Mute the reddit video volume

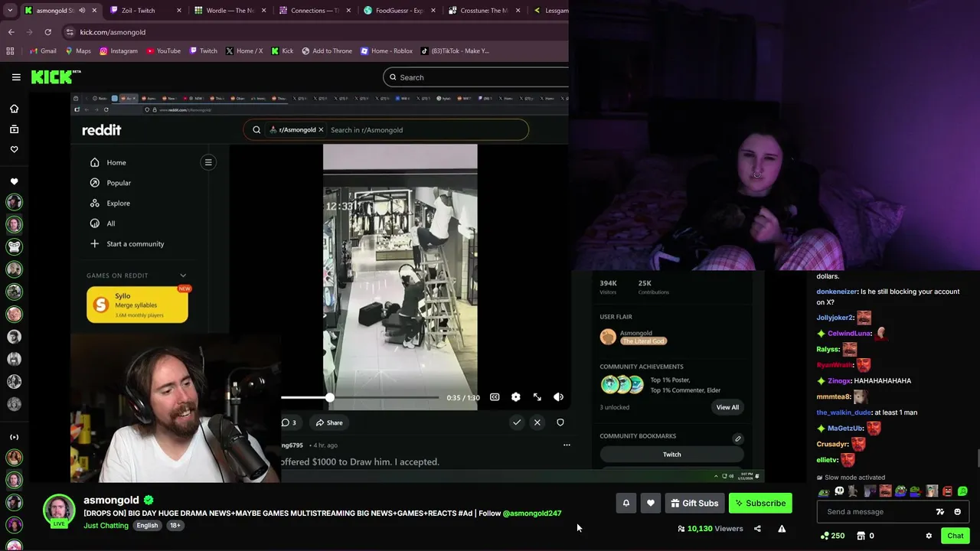[558, 397]
